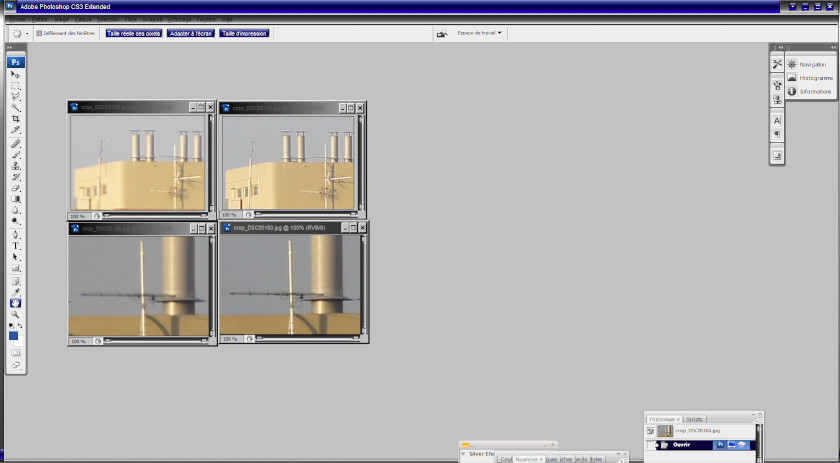Toggle Quick Mask mode
Viewport: 840px width, 463px height.
(x=16, y=353)
